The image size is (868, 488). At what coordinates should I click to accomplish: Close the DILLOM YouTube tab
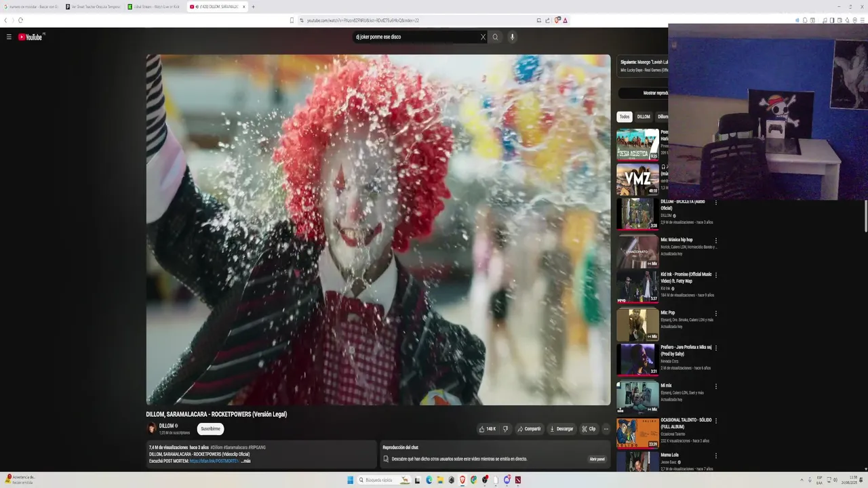pos(244,7)
